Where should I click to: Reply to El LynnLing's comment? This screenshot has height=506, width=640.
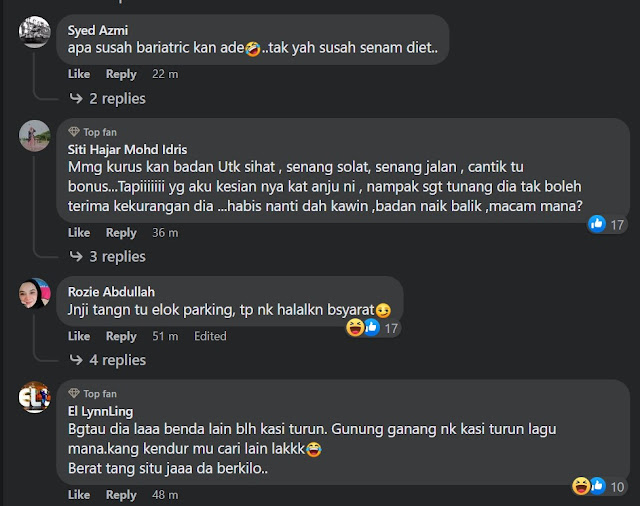pos(121,495)
